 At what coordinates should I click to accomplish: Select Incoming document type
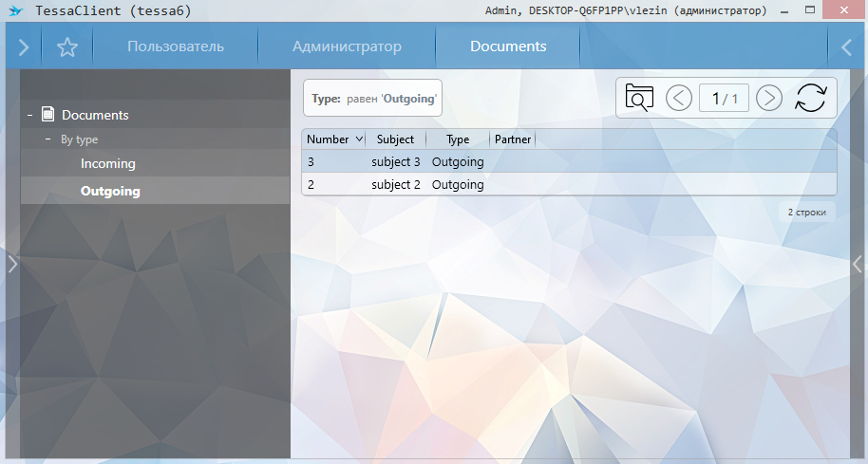coord(108,164)
